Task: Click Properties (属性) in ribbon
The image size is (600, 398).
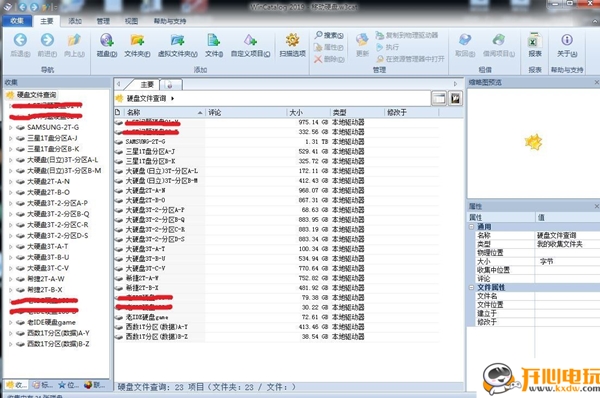Action: 329,47
